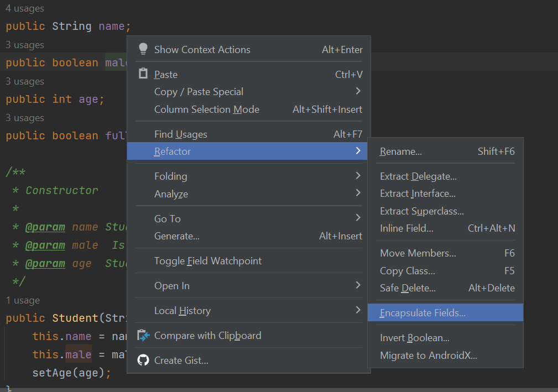Click the Show Context Actions lightbulb icon
Image resolution: width=558 pixels, height=392 pixels.
pyautogui.click(x=143, y=49)
